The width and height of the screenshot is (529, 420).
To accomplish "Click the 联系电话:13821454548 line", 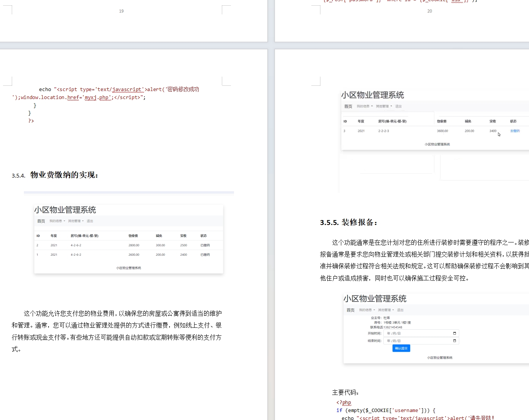I will tap(386, 327).
